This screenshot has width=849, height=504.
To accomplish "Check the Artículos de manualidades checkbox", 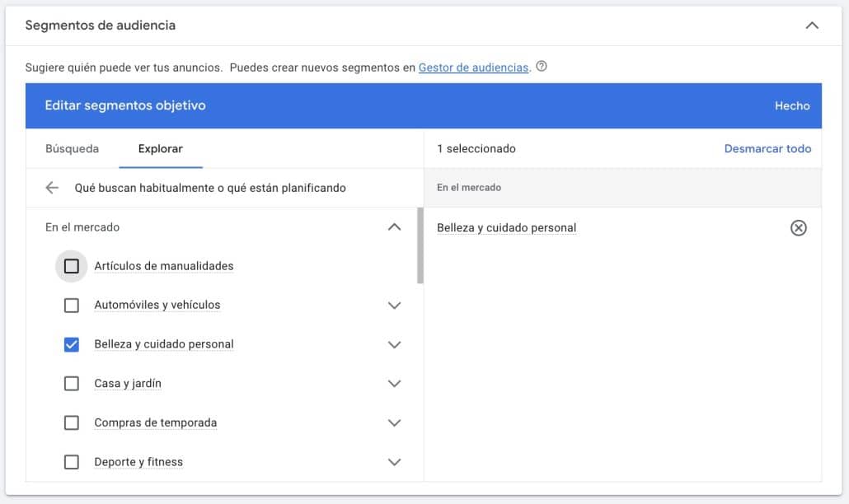I will (72, 266).
